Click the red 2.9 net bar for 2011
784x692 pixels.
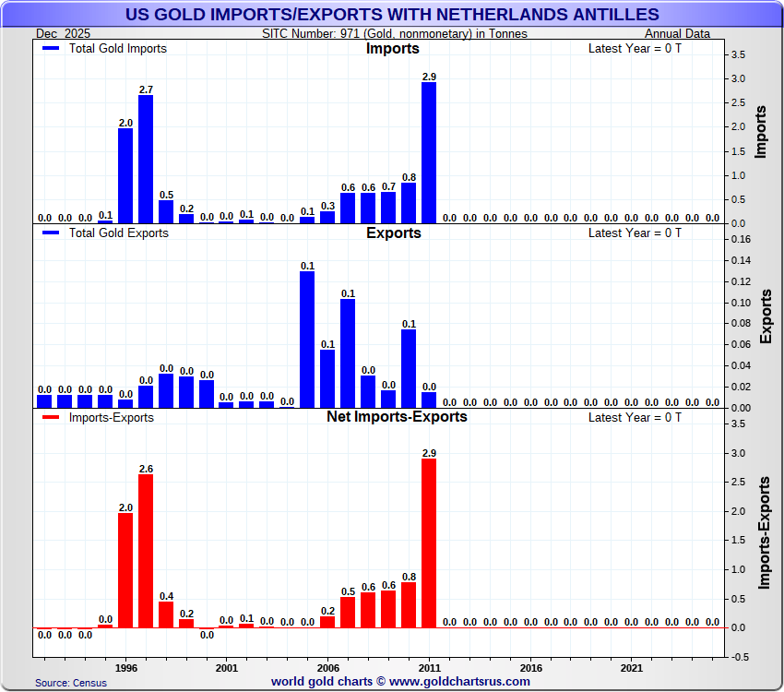click(x=429, y=543)
